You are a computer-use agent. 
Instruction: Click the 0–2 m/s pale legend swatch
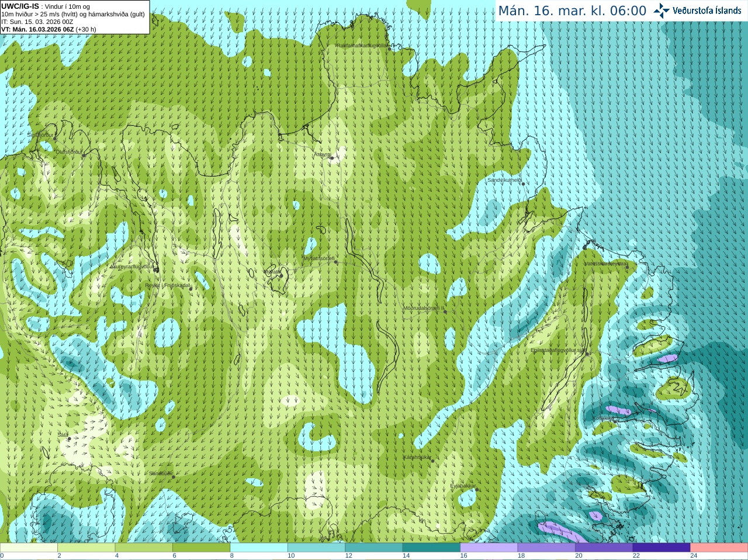[x=29, y=548]
